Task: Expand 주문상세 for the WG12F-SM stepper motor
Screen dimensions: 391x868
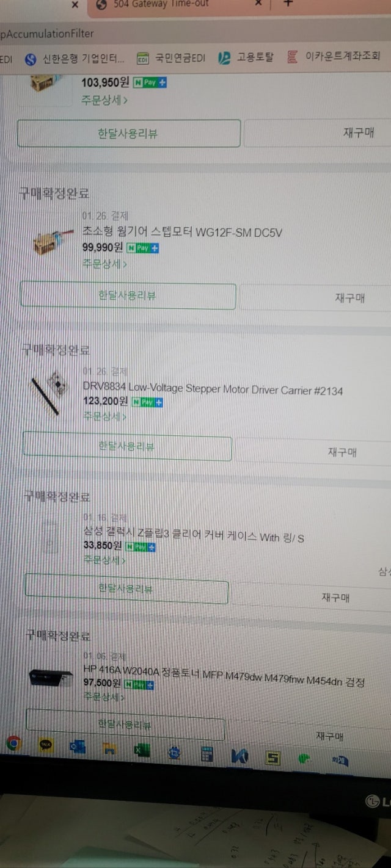Action: tap(104, 264)
